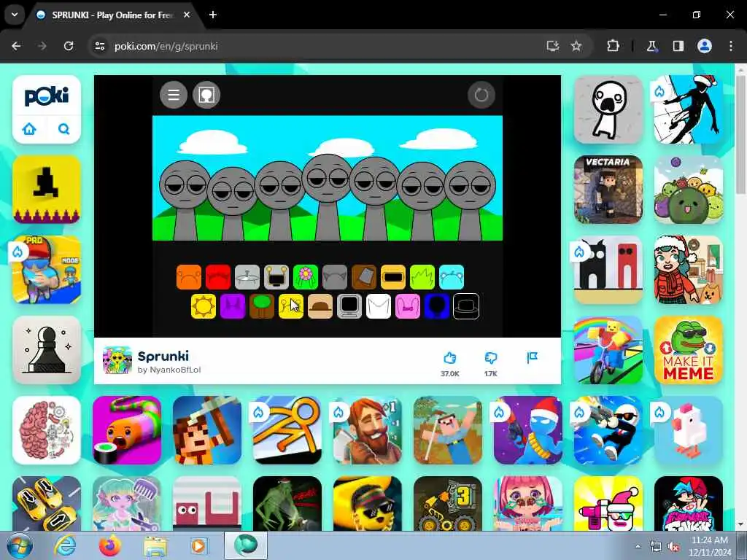Expand the tab search dropdown arrow
The image size is (747, 560).
coord(15,15)
